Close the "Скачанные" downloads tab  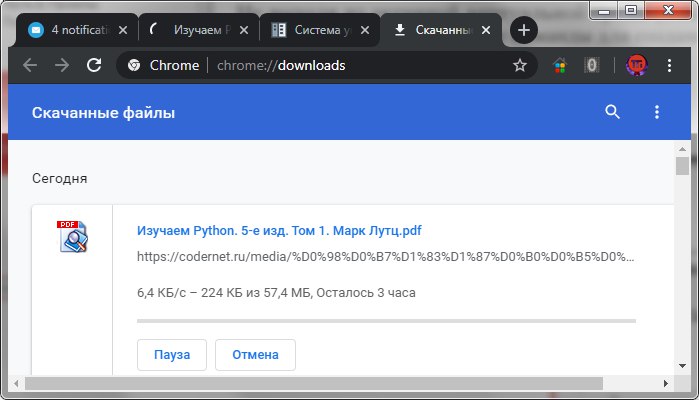(x=486, y=30)
